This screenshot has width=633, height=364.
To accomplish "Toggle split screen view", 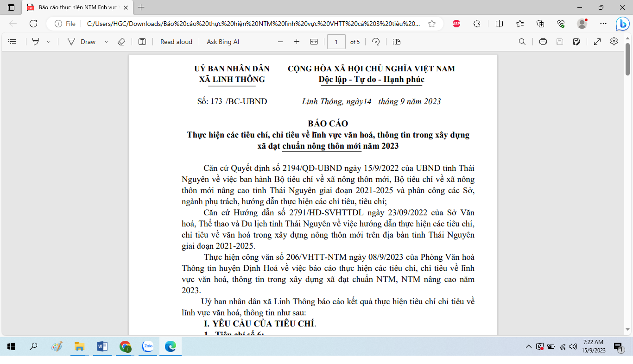I will pos(499,24).
